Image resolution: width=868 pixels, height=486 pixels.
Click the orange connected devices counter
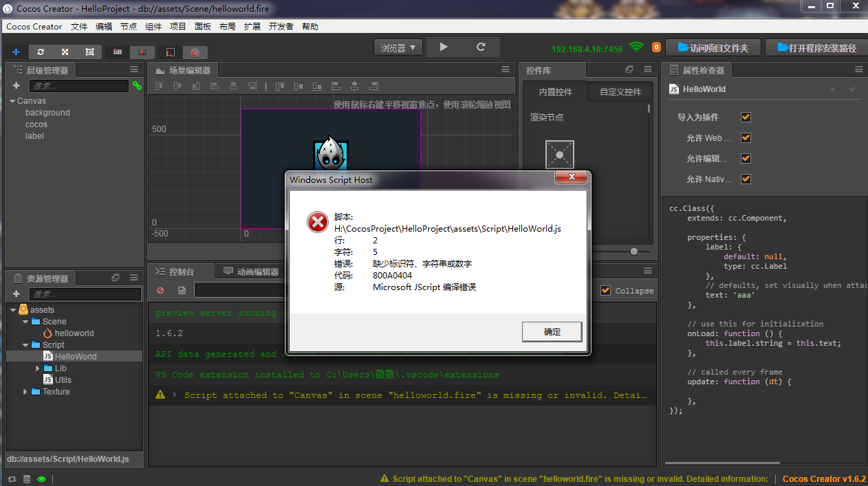pos(656,47)
